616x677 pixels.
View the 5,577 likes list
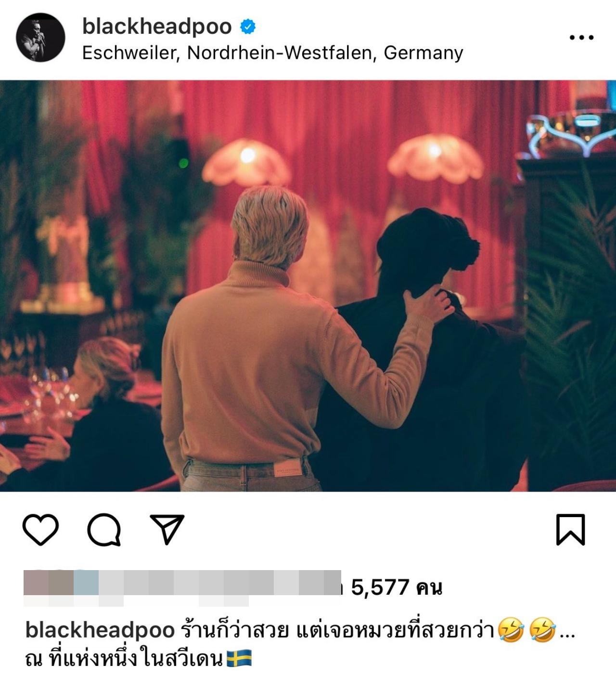click(397, 587)
